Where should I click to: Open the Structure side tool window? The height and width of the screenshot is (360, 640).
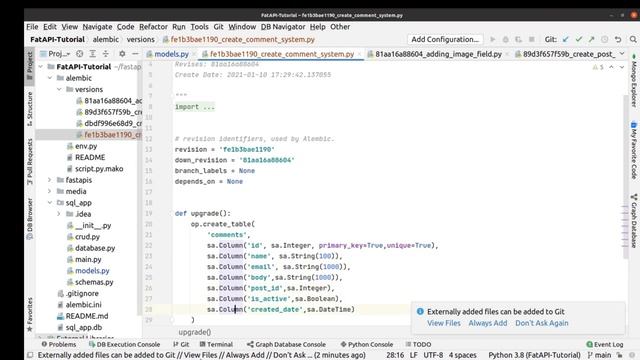[x=29, y=109]
